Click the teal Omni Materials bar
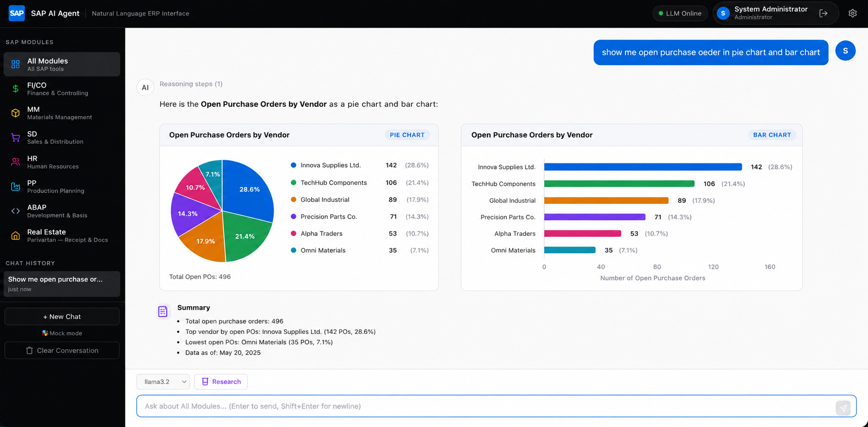Screen dimensions: 868x427 click(570, 250)
